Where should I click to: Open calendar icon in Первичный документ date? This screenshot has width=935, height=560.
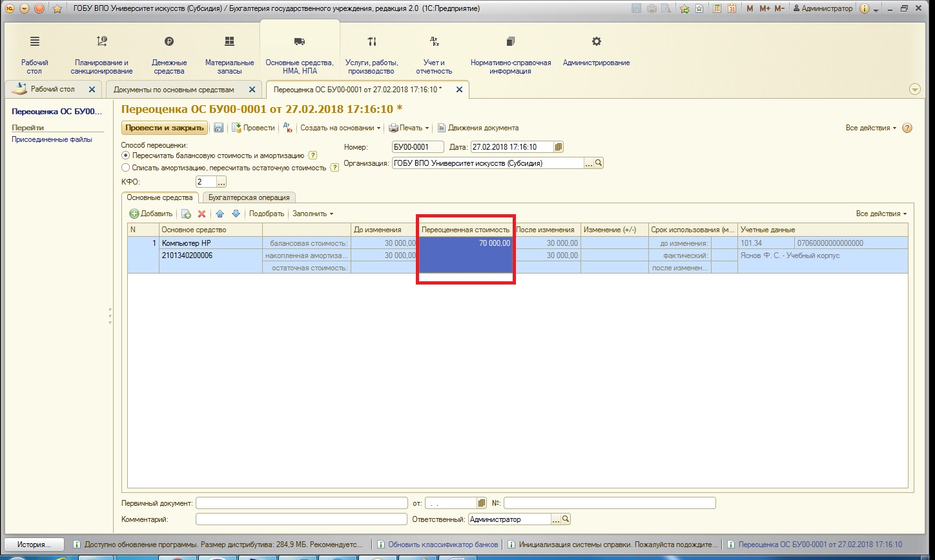(x=482, y=503)
